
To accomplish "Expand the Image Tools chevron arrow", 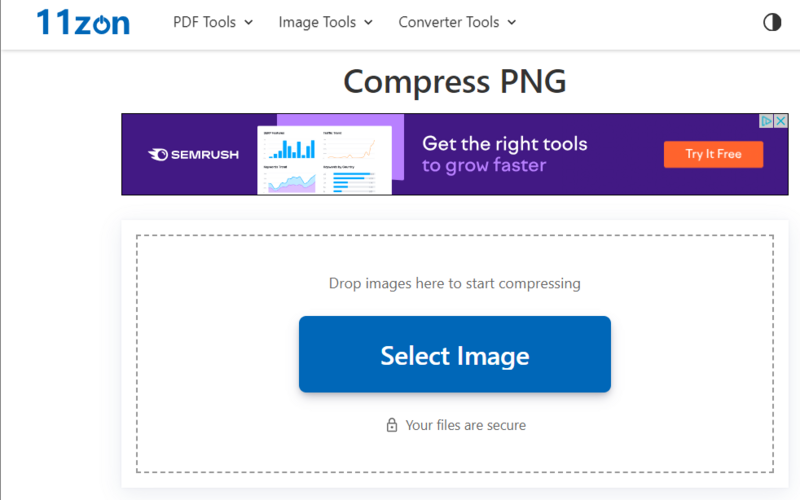I will [368, 22].
